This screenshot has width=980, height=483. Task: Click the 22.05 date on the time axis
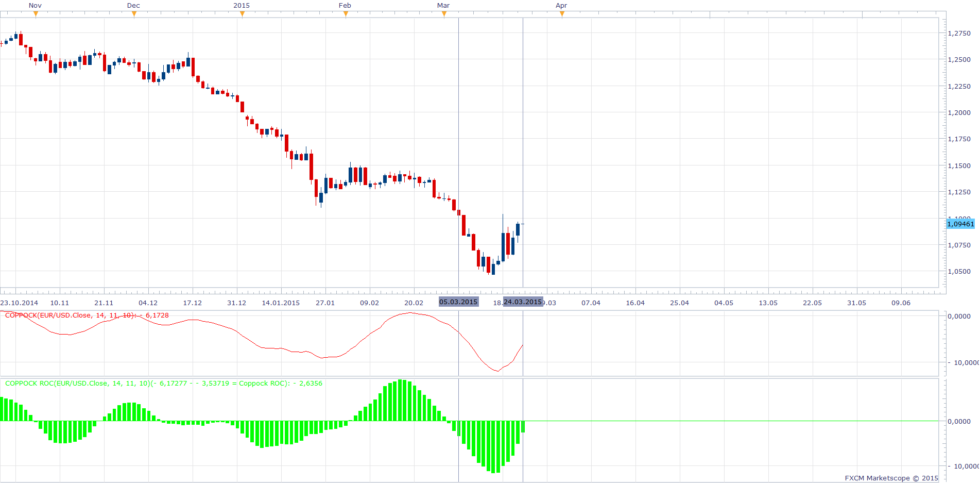tap(813, 303)
